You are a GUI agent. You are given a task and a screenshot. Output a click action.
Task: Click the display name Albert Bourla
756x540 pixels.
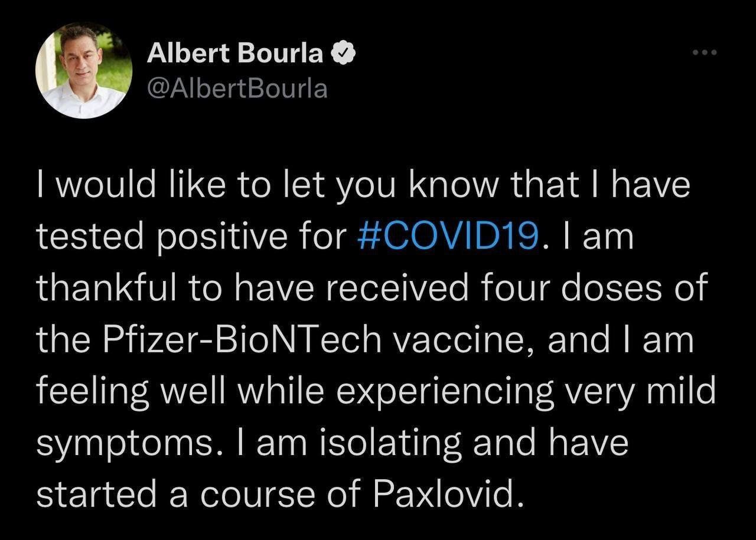(x=235, y=54)
